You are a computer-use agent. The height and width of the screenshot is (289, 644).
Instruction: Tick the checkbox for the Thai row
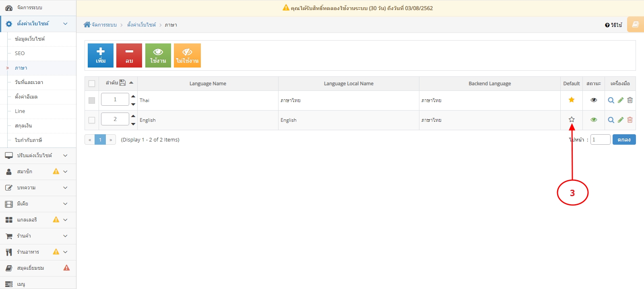pos(92,100)
